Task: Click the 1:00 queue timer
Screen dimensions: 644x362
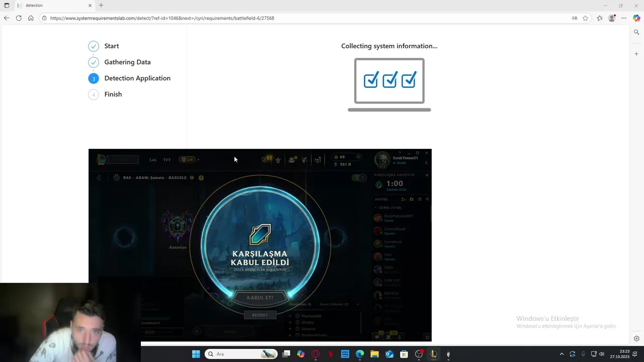Action: point(394,184)
